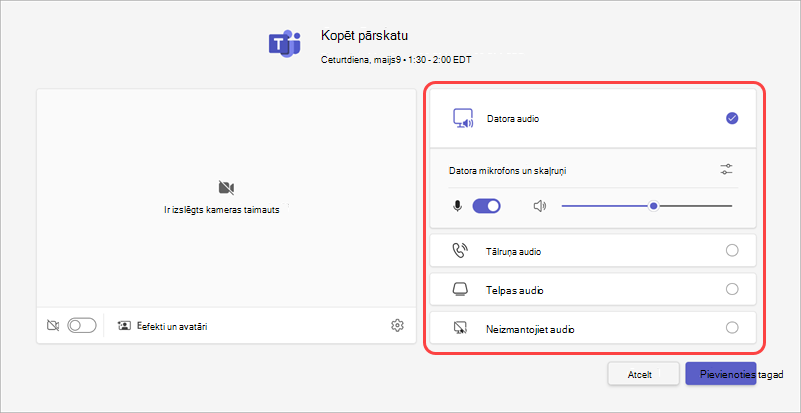Toggle the camera switch on
Screen dimensions: 801x413
[82, 325]
